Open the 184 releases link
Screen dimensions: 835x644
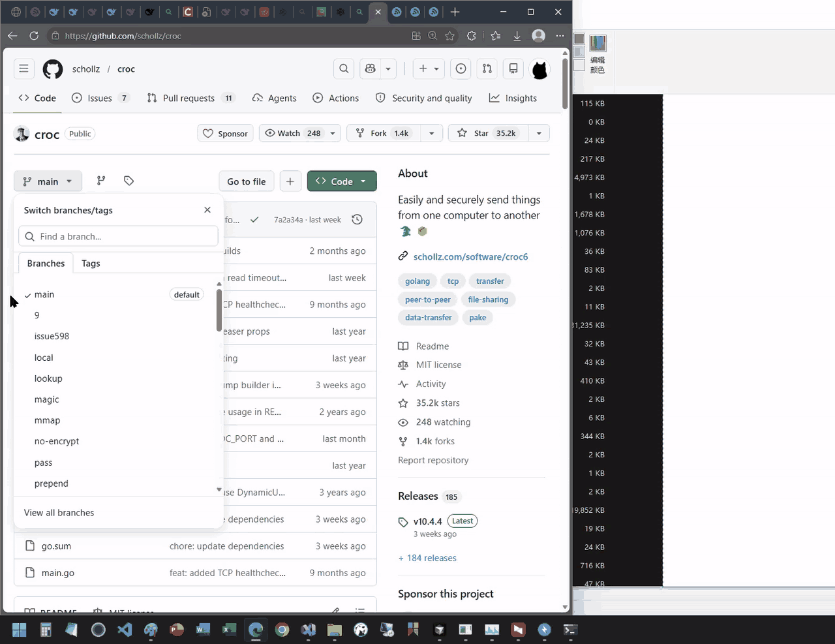click(x=427, y=558)
